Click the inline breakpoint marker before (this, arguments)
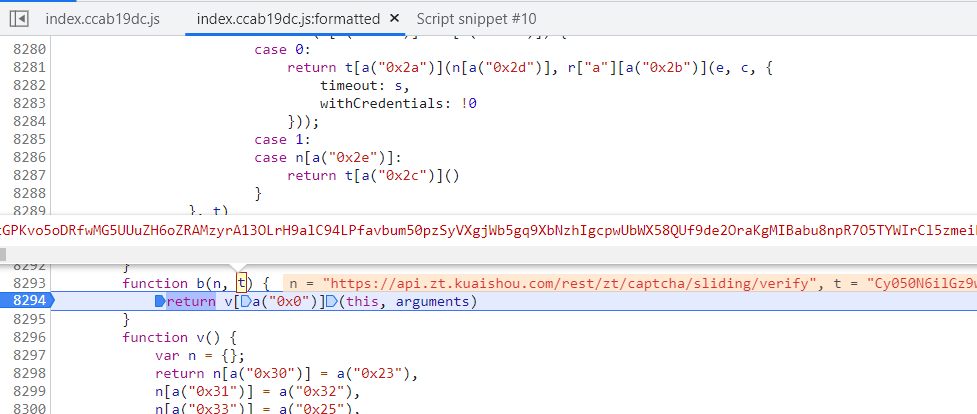 coord(331,302)
